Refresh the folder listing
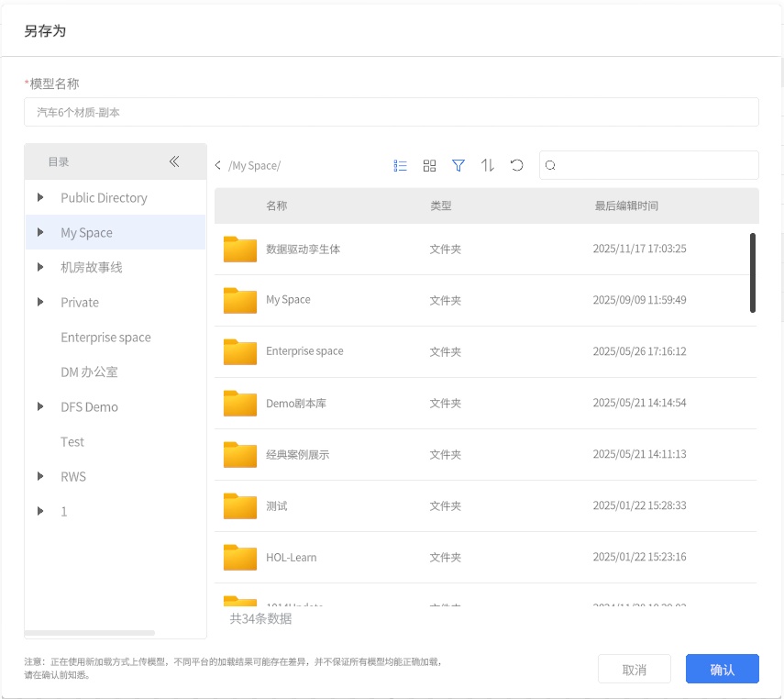 [517, 166]
